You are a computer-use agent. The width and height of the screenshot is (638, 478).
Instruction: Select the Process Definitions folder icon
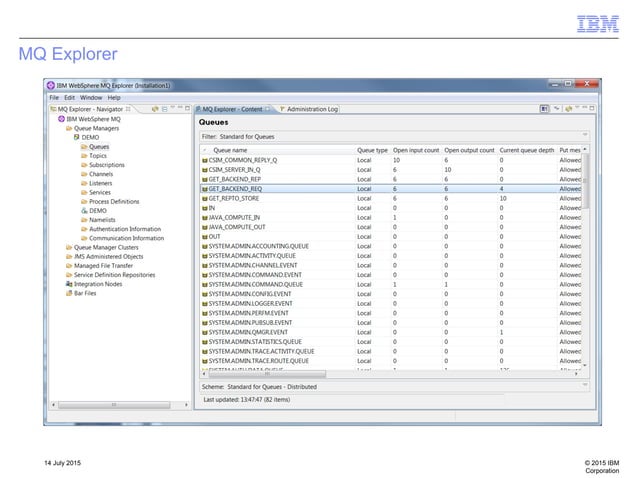pos(84,201)
